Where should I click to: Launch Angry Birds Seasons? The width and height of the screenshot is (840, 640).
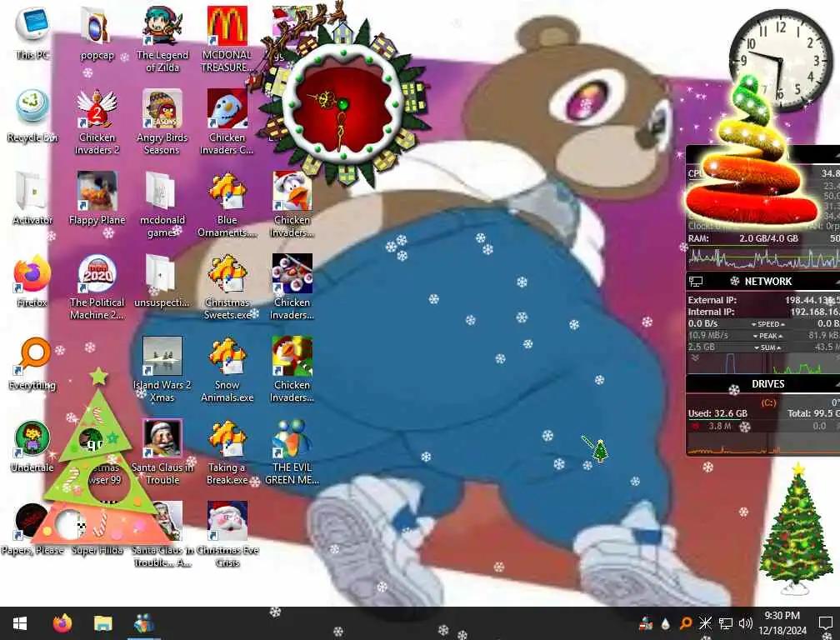[162, 122]
